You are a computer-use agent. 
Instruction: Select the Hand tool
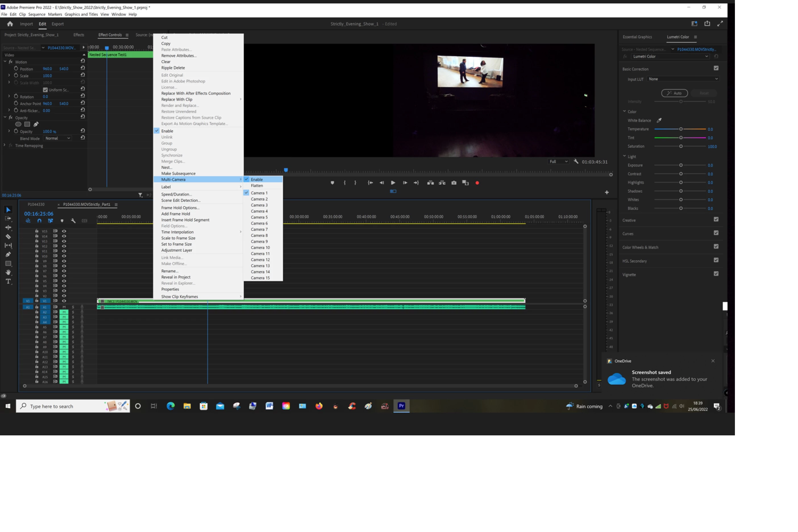[x=8, y=273]
